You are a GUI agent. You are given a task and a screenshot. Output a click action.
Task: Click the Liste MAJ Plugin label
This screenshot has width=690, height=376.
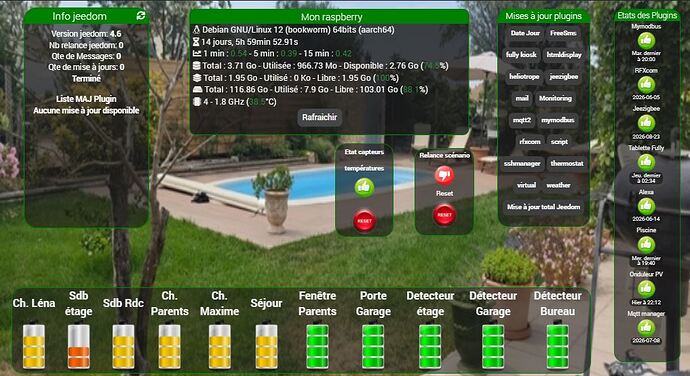pyautogui.click(x=86, y=99)
